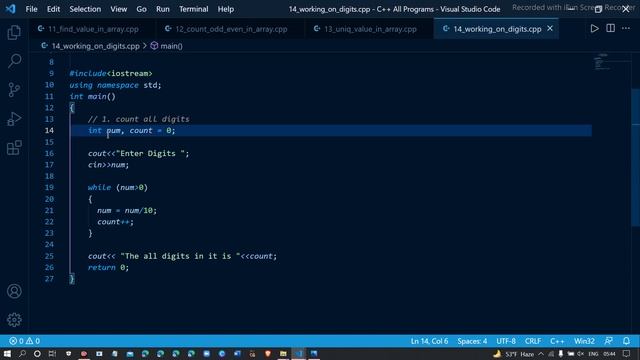Click the comment '// 1. count all digits'
Screen dimensions: 640x360
click(138, 119)
